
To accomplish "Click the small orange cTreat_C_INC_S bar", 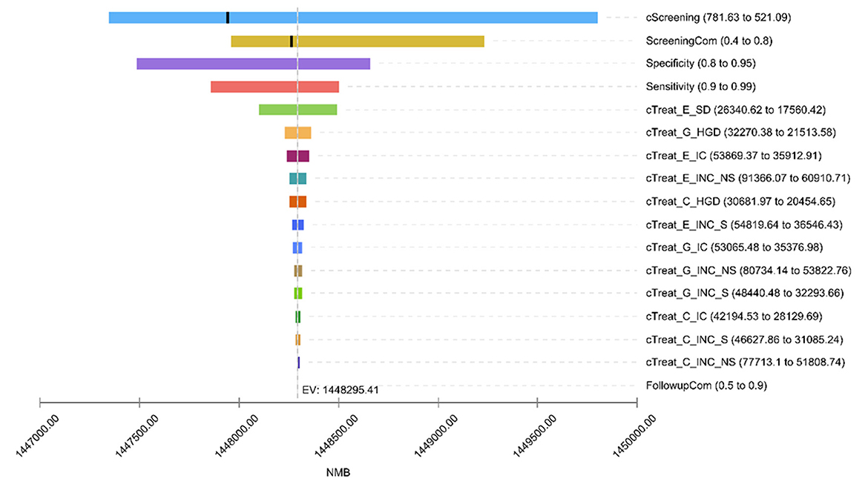I will click(x=297, y=340).
